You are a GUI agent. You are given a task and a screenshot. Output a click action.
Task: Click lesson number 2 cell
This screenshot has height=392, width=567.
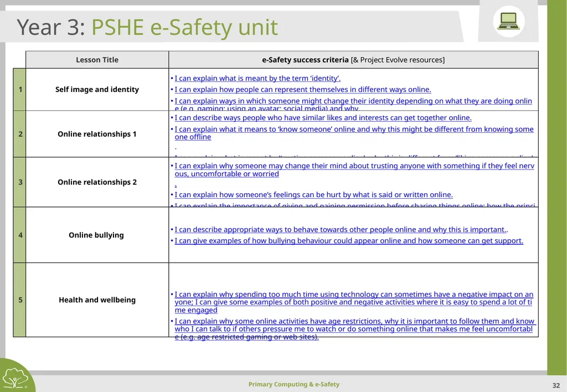tap(20, 134)
